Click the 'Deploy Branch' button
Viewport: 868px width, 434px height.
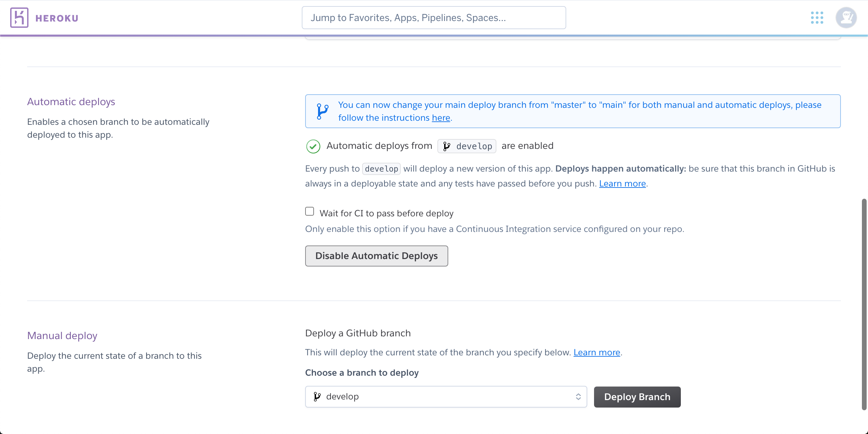point(637,397)
